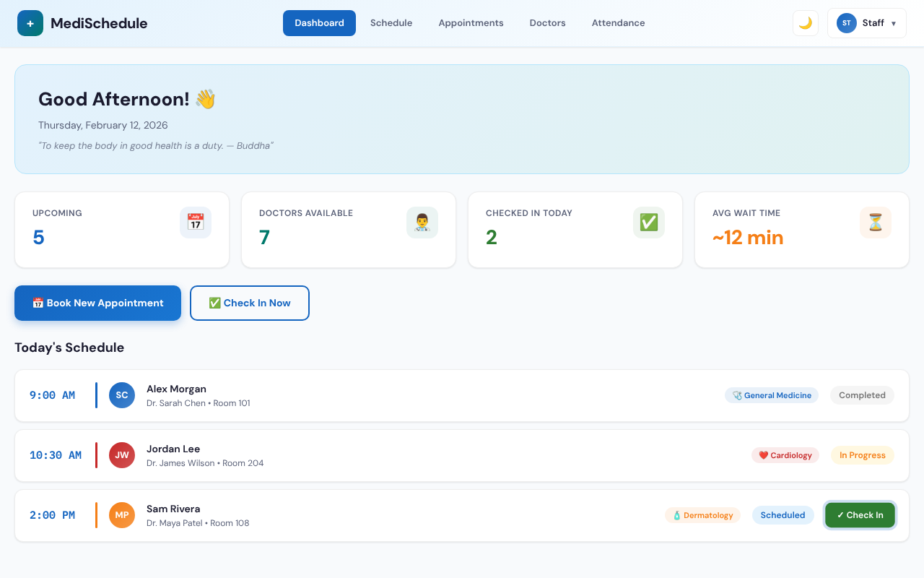
Task: Click the doctor icon on Doctors Available card
Action: pos(422,223)
